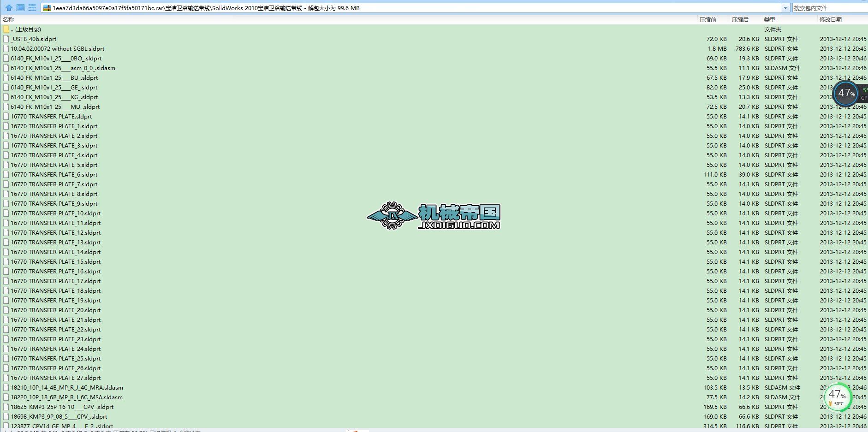Image resolution: width=868 pixels, height=432 pixels.
Task: Sort files by 压缩前 column
Action: click(x=708, y=19)
